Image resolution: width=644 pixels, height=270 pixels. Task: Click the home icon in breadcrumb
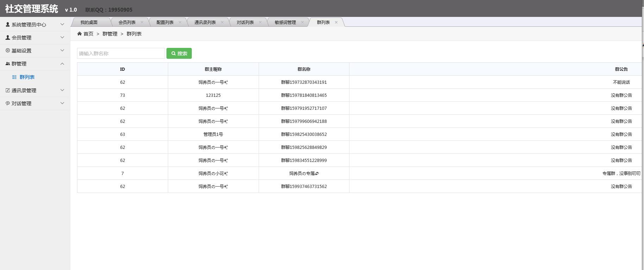pos(80,34)
